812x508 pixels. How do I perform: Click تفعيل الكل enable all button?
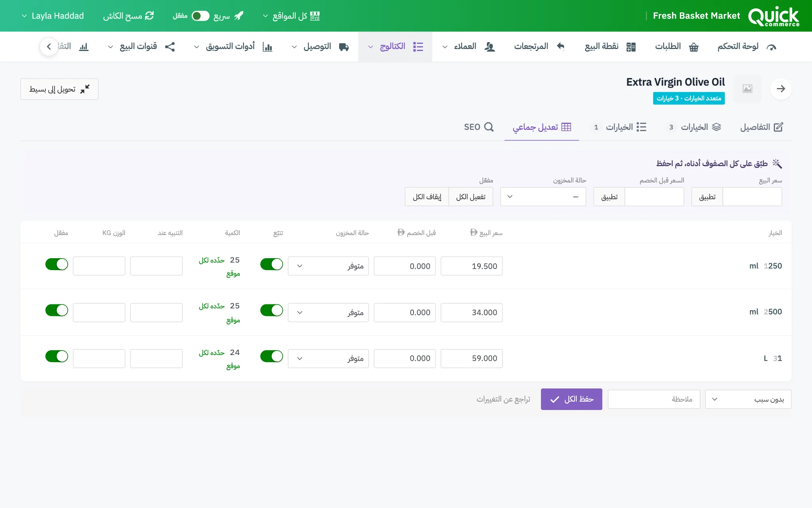click(470, 197)
